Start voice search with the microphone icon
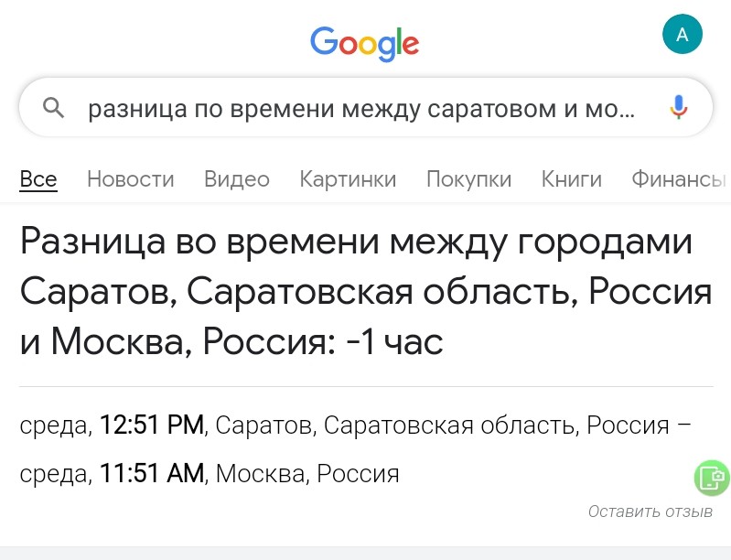 (678, 109)
